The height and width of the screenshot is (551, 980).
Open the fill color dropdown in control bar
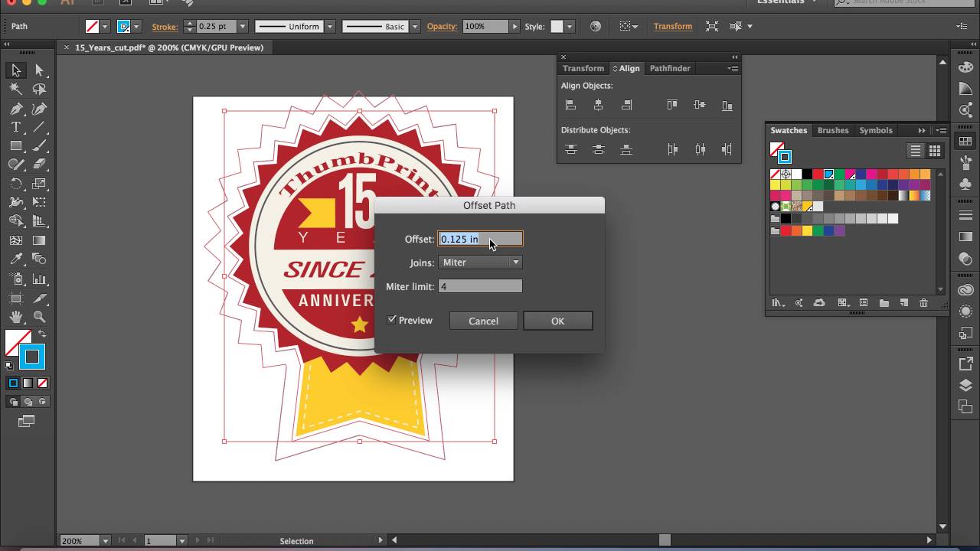[x=104, y=26]
